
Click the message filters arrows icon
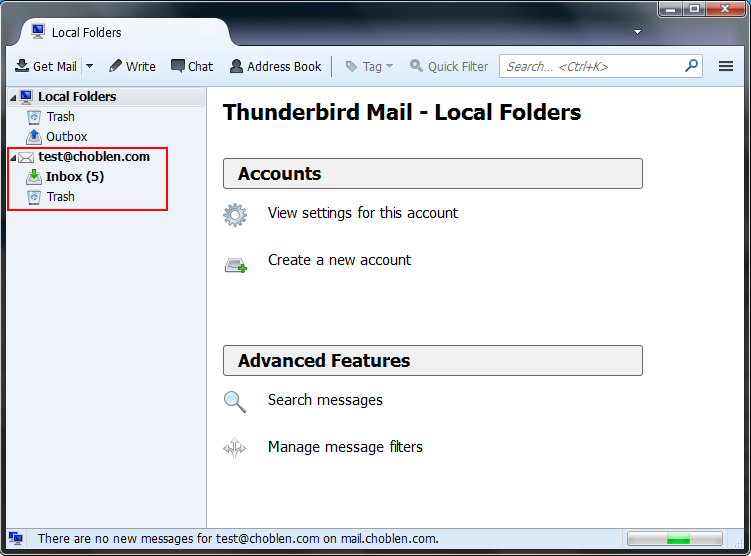235,448
